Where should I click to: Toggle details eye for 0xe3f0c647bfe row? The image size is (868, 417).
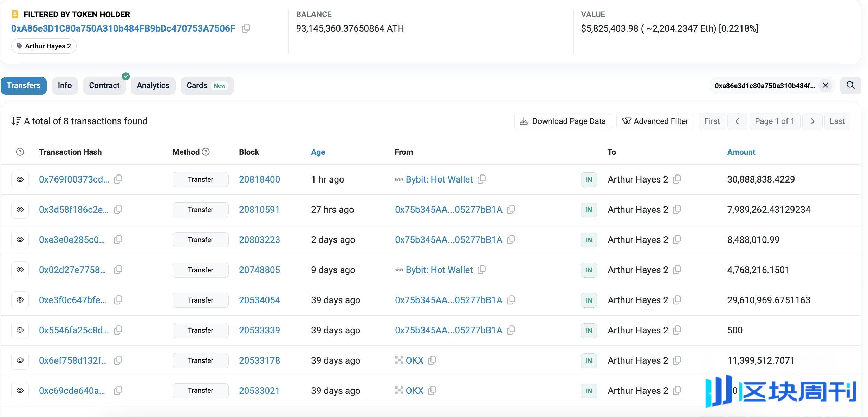pyautogui.click(x=20, y=300)
